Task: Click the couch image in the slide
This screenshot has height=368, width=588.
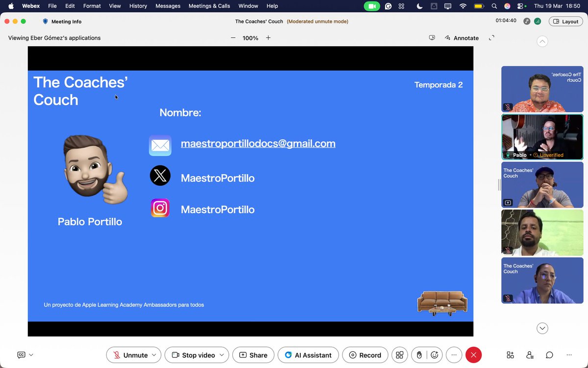Action: [442, 303]
